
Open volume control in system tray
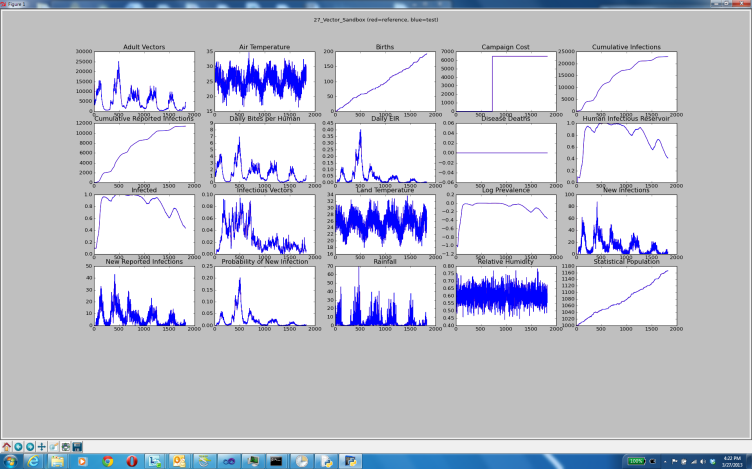pyautogui.click(x=700, y=461)
